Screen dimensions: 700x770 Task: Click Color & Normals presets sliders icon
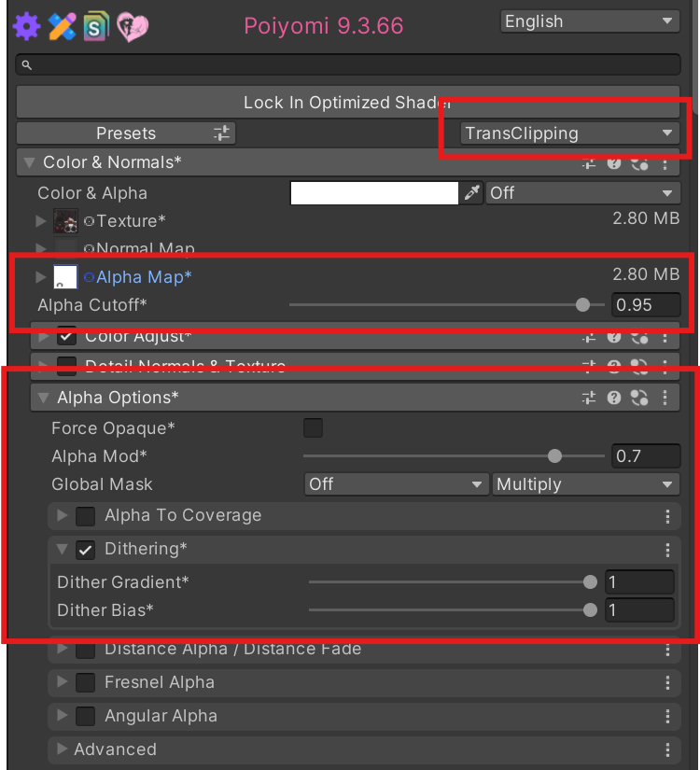coord(589,163)
